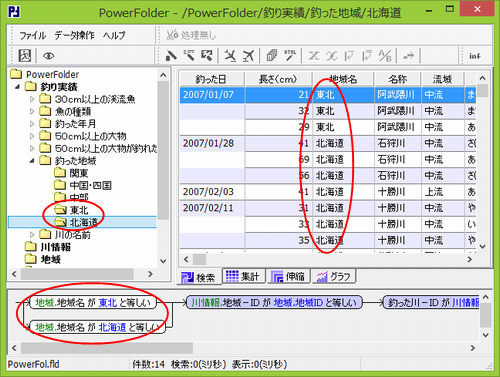The width and height of the screenshot is (500, 377).
Task: Click the second greyed crossed-curves icon
Action: (331, 56)
